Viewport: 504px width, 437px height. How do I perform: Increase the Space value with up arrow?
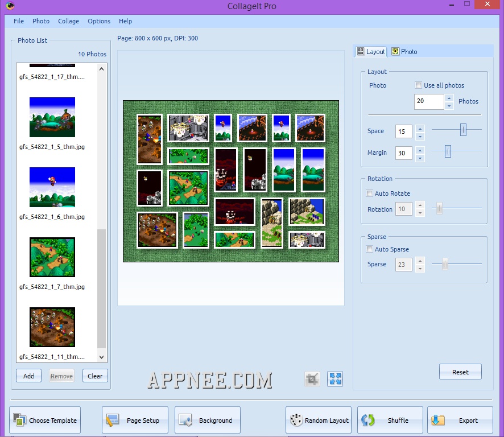[420, 128]
